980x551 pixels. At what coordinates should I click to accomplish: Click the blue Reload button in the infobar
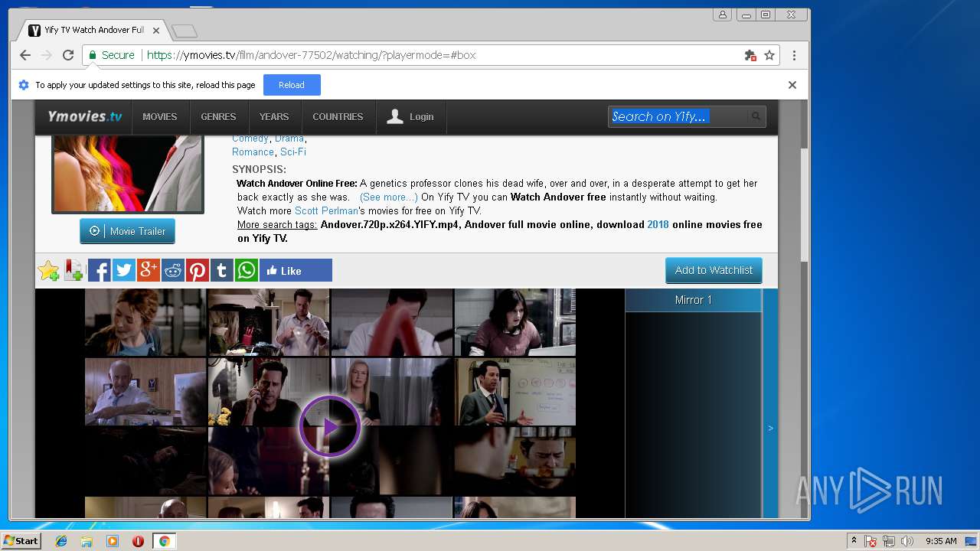(x=292, y=85)
